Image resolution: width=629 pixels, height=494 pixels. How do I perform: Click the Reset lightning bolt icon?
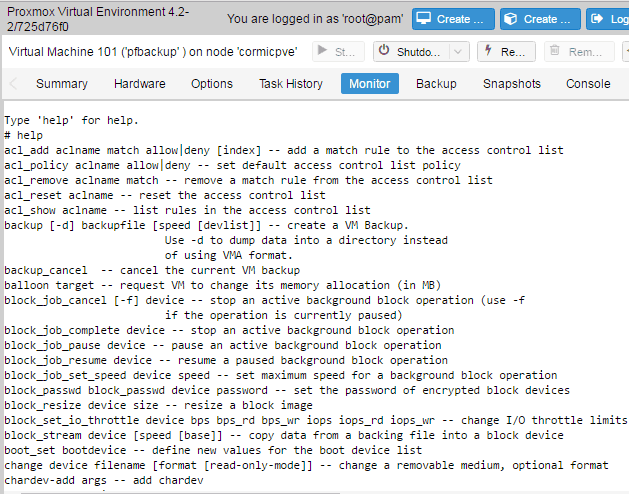click(x=488, y=51)
